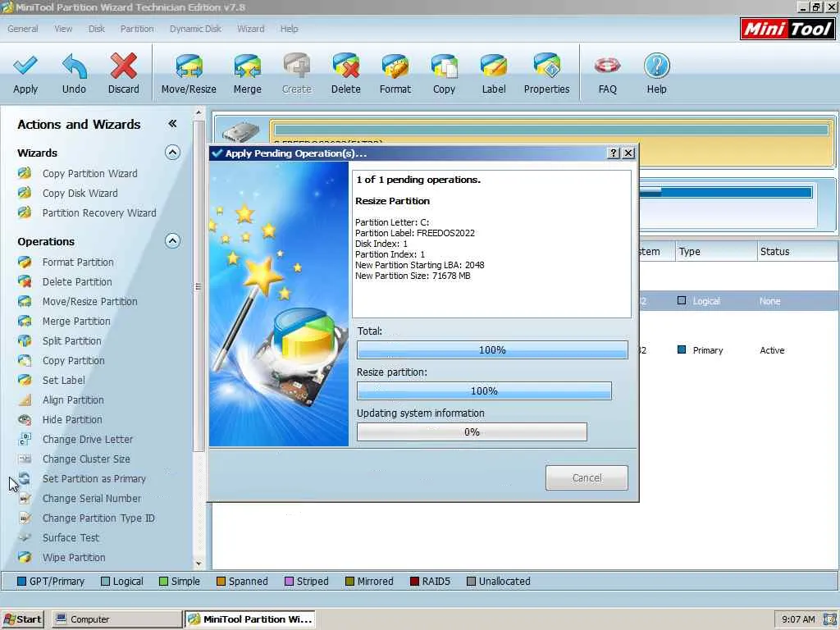Click the Delete toolbar icon

coord(345,66)
